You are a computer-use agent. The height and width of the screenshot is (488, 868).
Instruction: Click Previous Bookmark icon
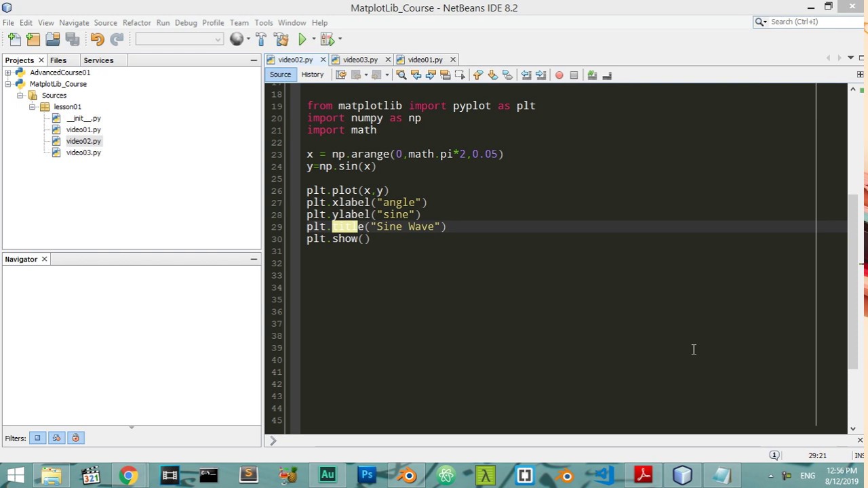click(478, 75)
